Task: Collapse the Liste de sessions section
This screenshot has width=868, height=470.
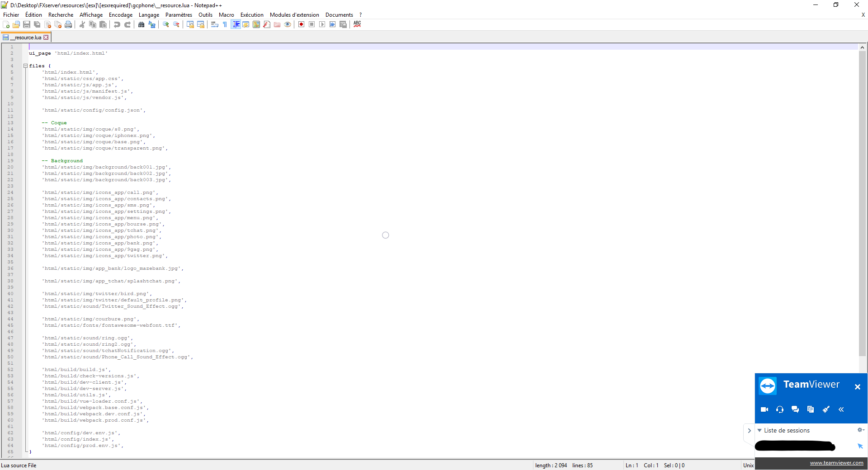Action: (759, 430)
